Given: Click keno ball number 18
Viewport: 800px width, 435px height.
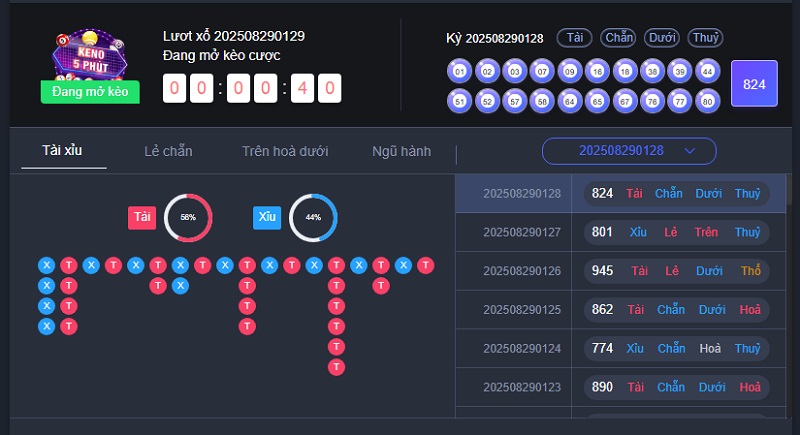Looking at the screenshot, I should tap(625, 71).
